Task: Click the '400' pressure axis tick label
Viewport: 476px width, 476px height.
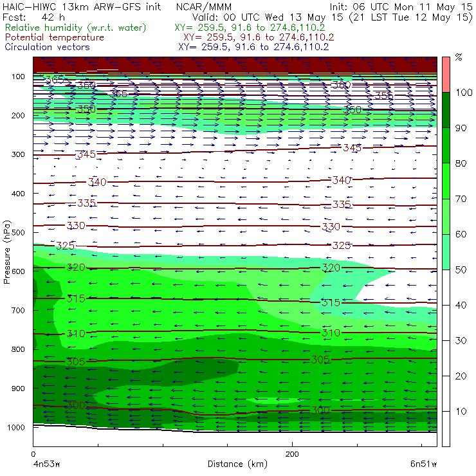Action: [x=18, y=194]
